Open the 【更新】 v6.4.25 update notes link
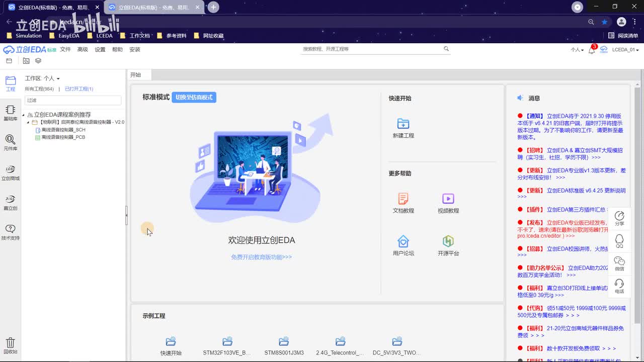 tap(572, 194)
